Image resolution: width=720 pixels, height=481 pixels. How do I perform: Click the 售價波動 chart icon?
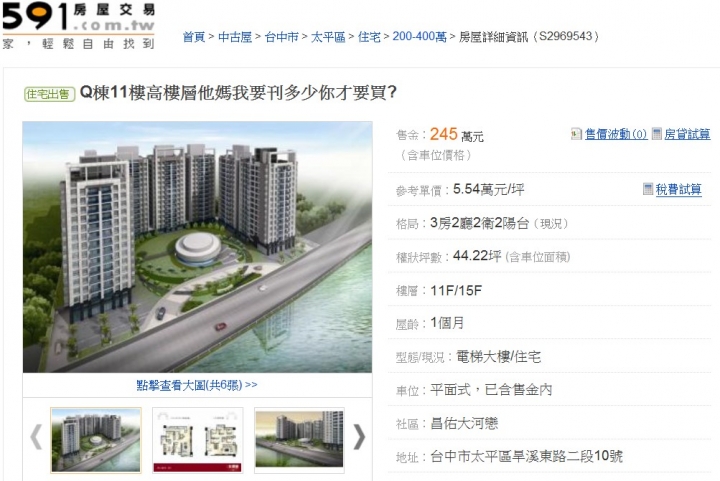tap(576, 134)
